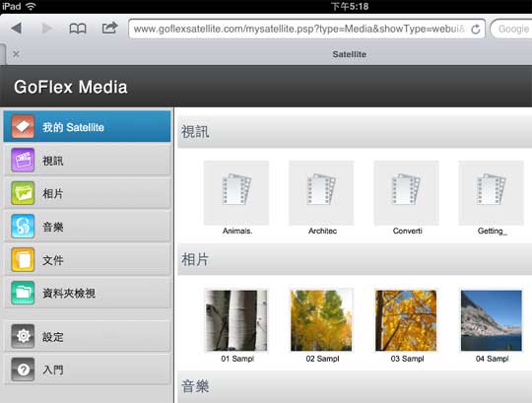Open the 視訊 sidebar category

(87, 160)
